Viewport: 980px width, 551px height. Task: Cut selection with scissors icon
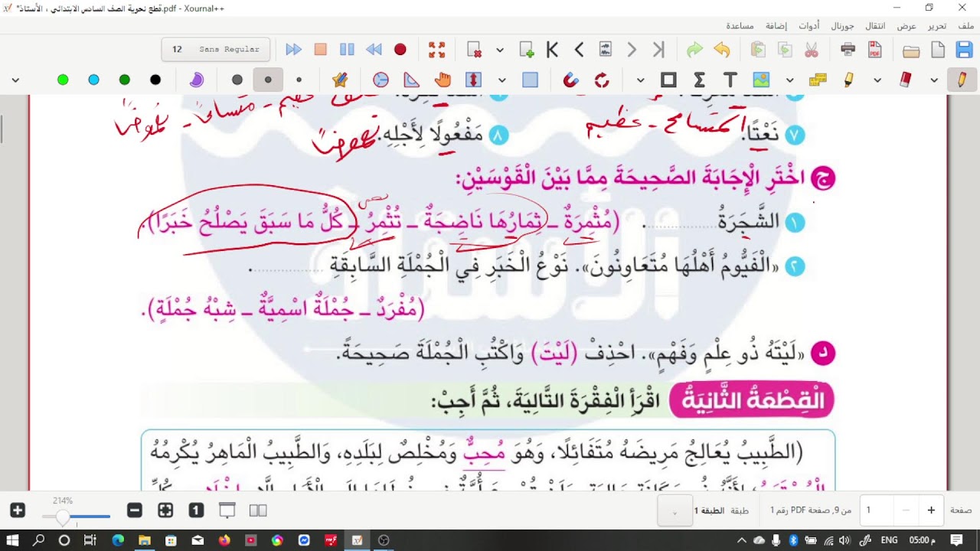pyautogui.click(x=812, y=51)
